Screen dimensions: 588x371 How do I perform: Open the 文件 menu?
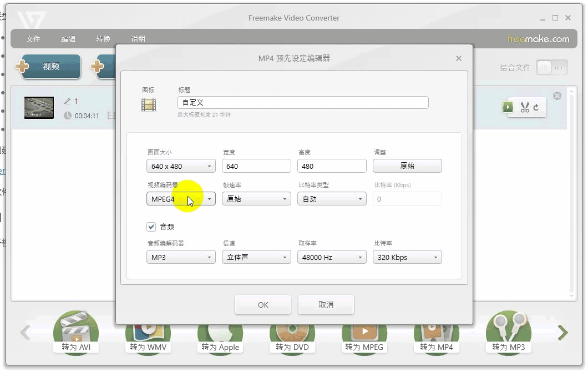point(34,39)
